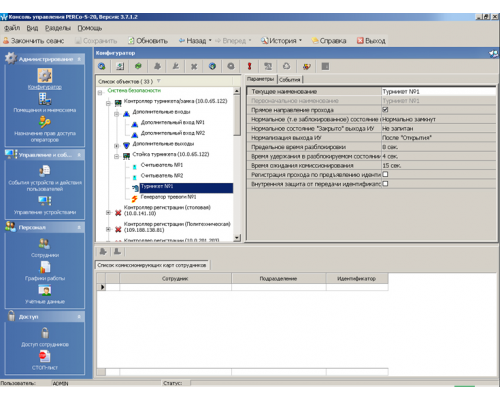Expand Контроллер регистрации (столовая) node
Viewport: 500px width, 400px height.
pos(108,212)
